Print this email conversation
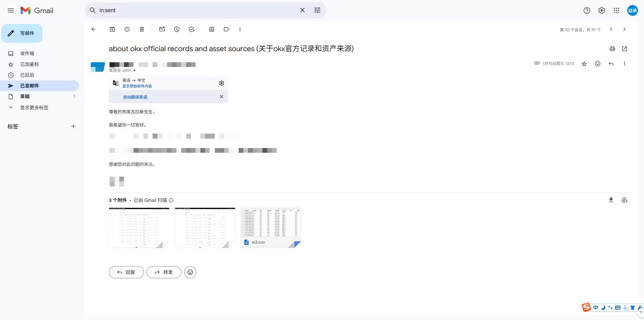This screenshot has height=320, width=644. click(x=612, y=49)
